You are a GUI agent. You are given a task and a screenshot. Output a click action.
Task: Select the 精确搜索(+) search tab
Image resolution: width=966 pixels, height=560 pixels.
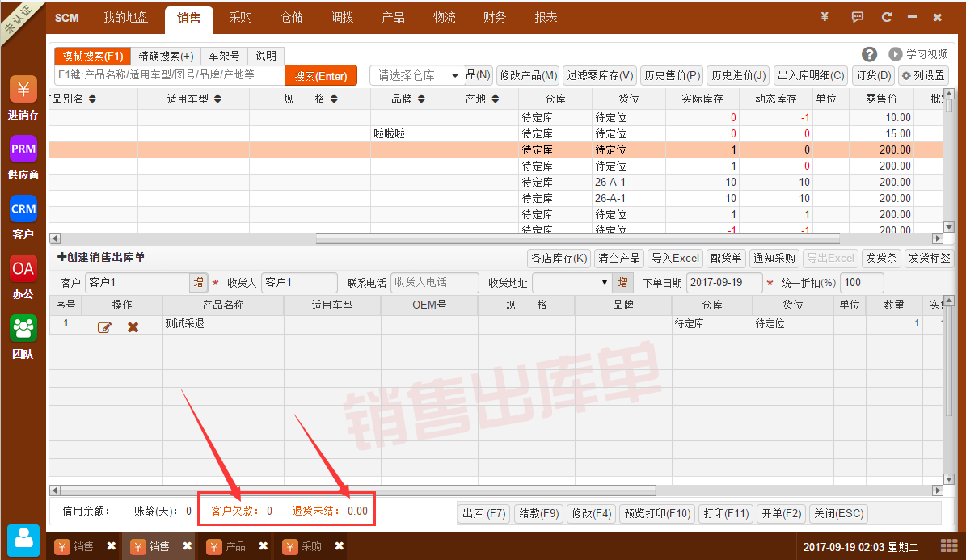click(166, 56)
